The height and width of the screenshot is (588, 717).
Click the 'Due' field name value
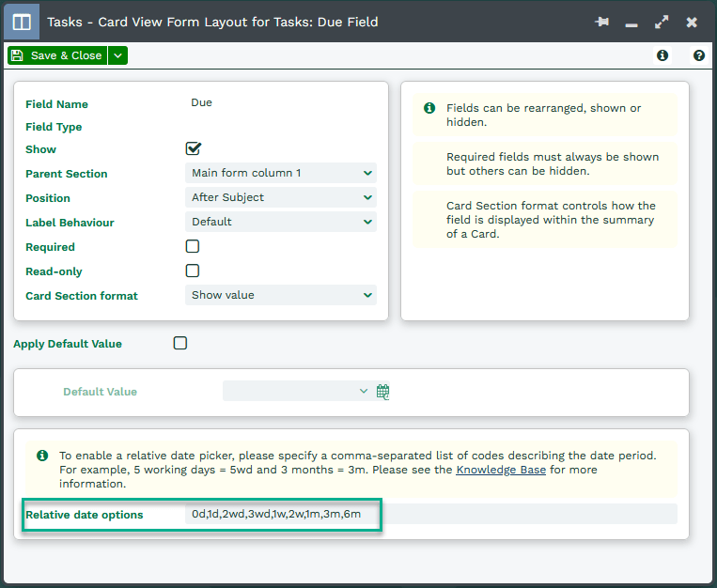(201, 102)
